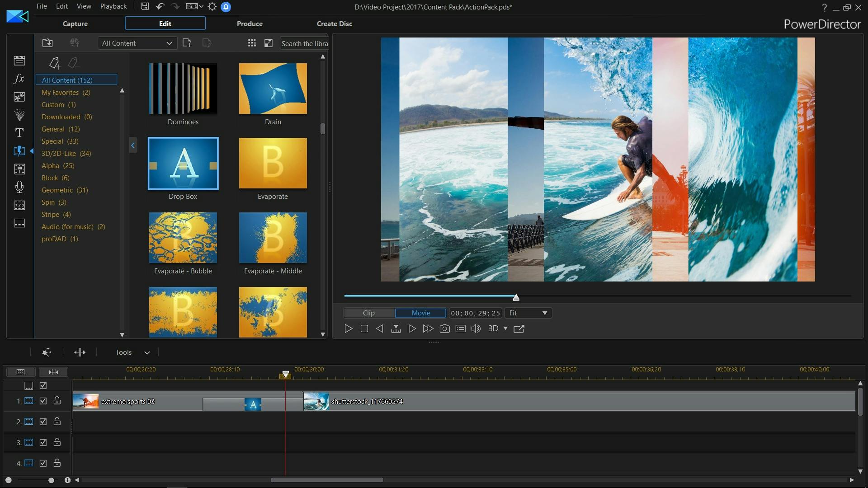This screenshot has width=868, height=488.
Task: Open the Voice-Over microphone icon
Action: click(19, 187)
